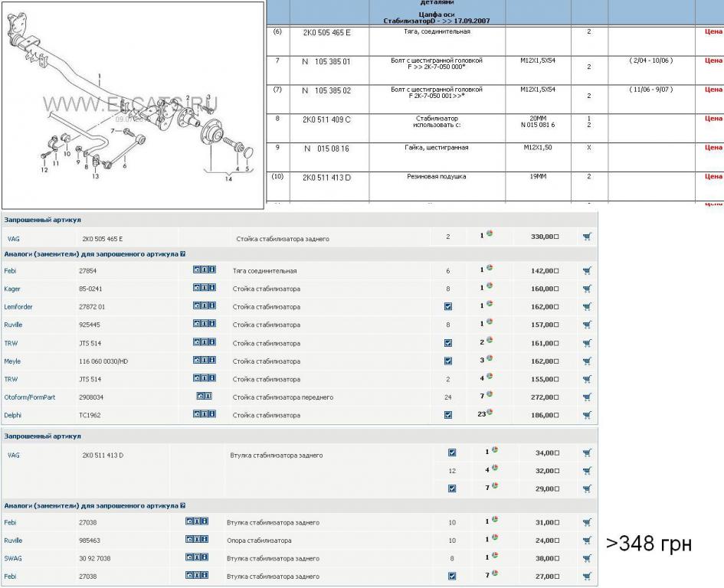Add Febi 27038 priced 27,00 to cart
The image size is (724, 588).
pos(587,577)
